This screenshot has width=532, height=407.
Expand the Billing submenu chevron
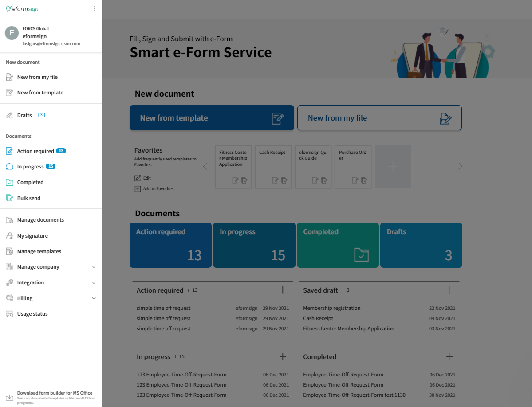click(x=94, y=298)
